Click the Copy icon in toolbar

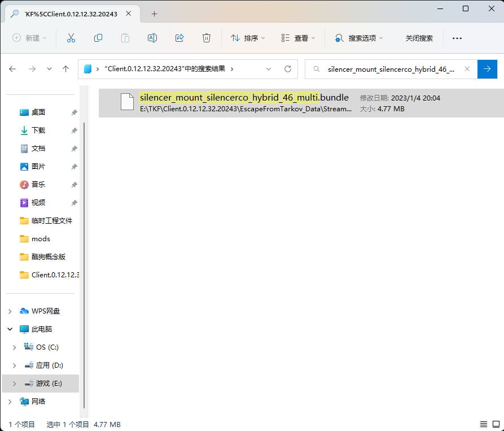pos(98,38)
